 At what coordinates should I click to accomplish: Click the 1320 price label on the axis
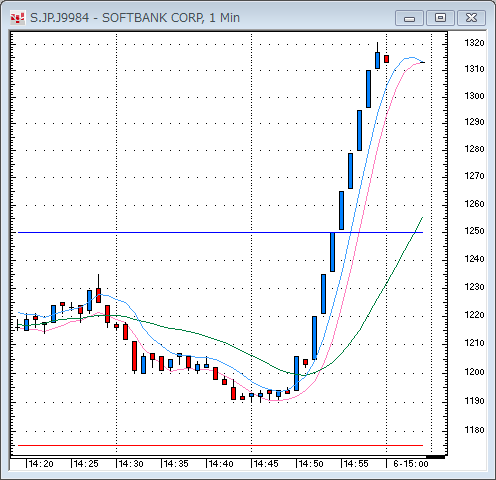point(474,43)
